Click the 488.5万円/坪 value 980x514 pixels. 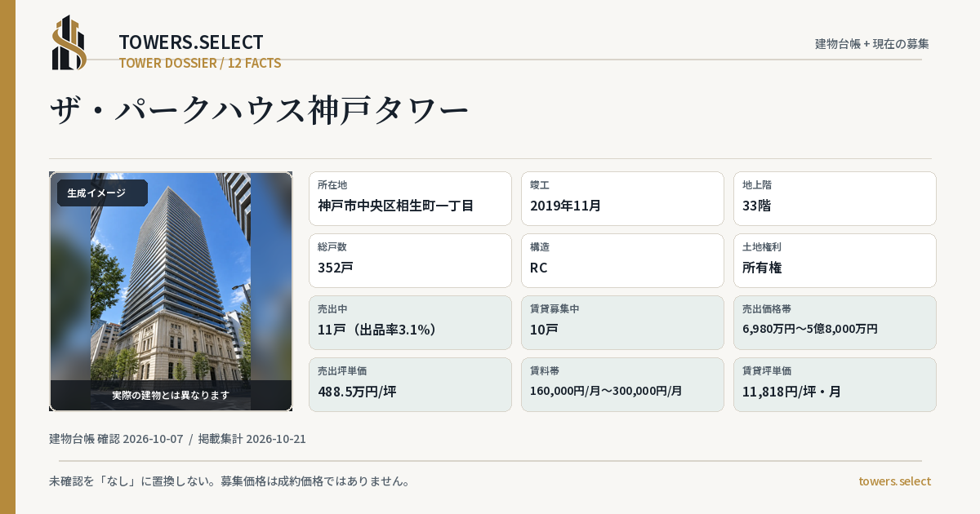pyautogui.click(x=357, y=392)
